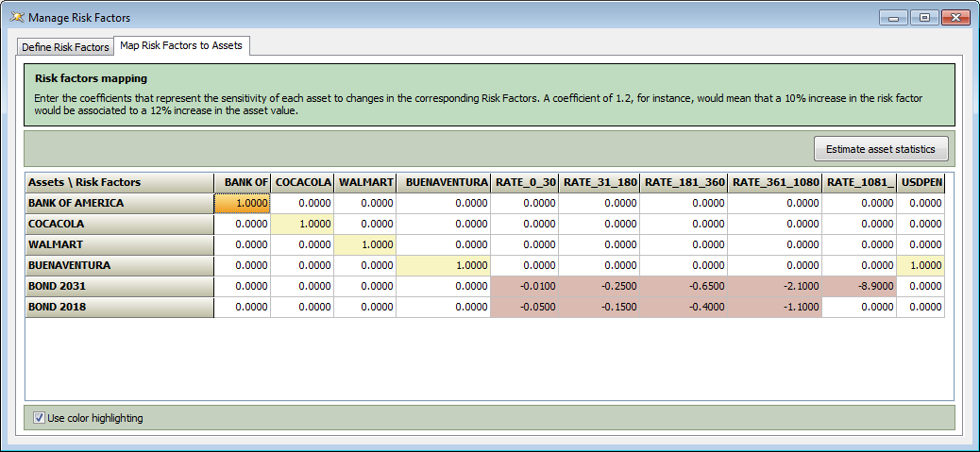
Task: Select the COCACOLA row header
Action: tap(119, 225)
